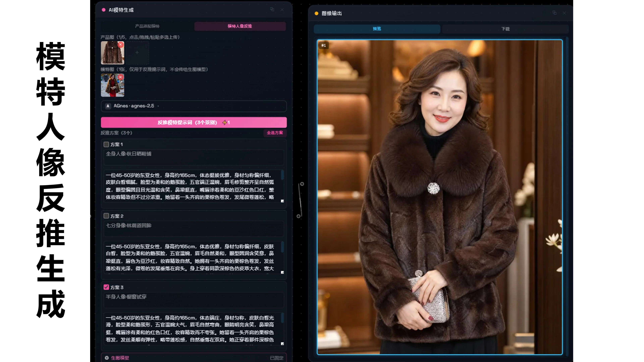
Task: Close the AI模特生成 panel
Action: [x=282, y=10]
